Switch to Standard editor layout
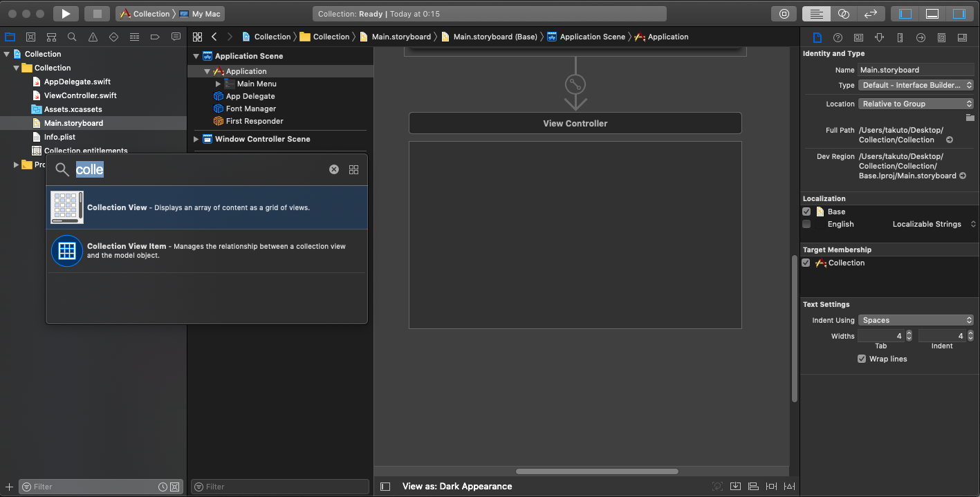980x497 pixels. point(817,14)
